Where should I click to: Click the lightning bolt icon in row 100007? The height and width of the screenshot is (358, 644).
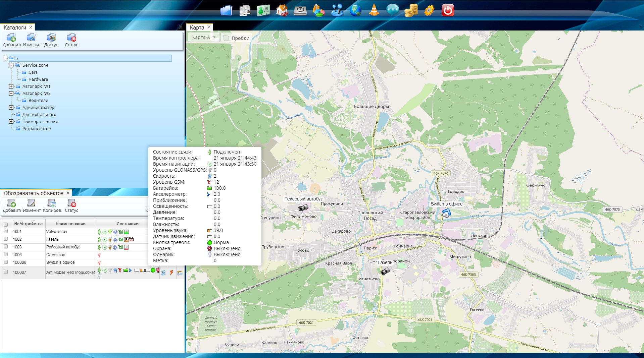pyautogui.click(x=171, y=273)
